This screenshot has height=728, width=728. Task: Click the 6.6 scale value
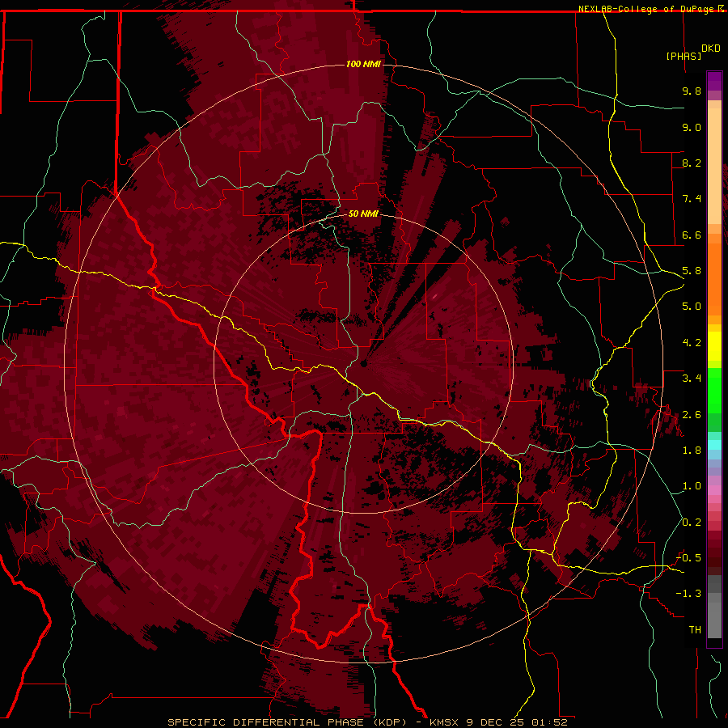pyautogui.click(x=692, y=235)
